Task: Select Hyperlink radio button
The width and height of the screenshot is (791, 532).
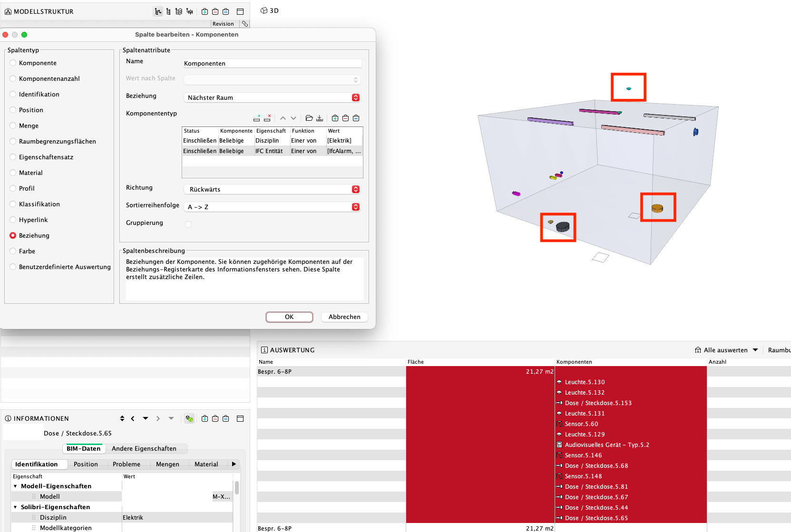Action: click(13, 220)
